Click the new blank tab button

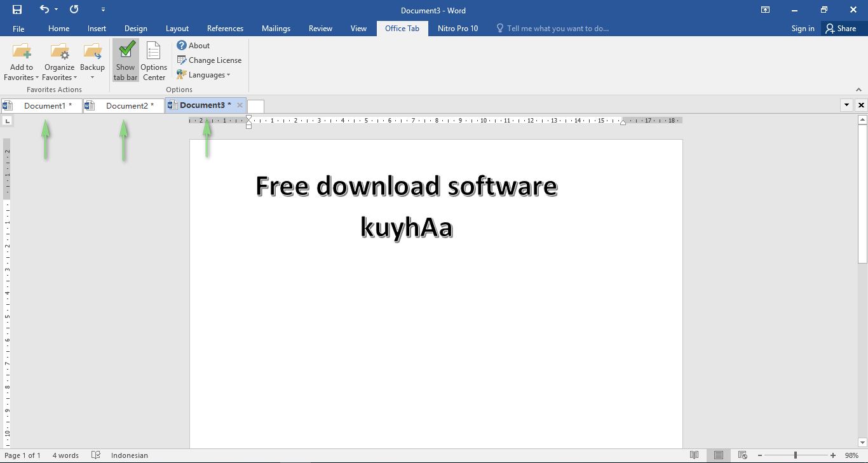pos(256,106)
